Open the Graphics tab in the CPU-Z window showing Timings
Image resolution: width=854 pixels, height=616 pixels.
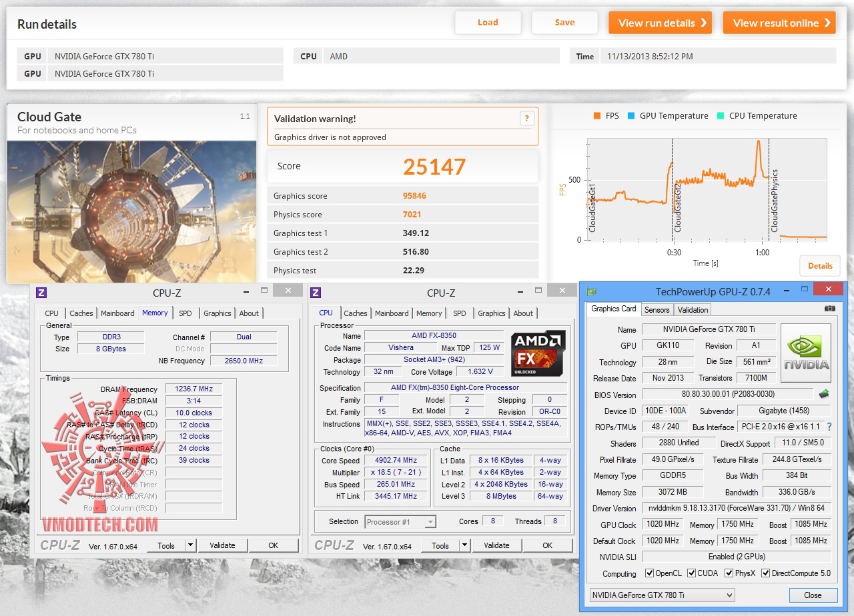click(x=218, y=313)
